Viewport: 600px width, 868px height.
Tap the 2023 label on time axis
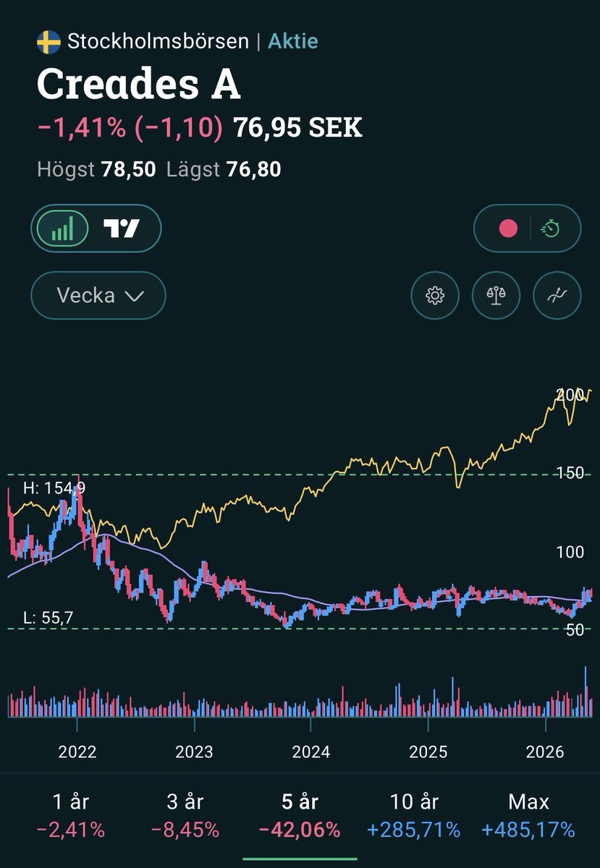(x=194, y=752)
